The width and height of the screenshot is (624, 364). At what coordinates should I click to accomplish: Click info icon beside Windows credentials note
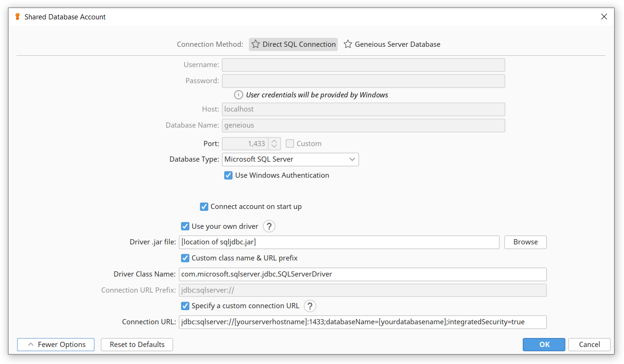coord(239,95)
